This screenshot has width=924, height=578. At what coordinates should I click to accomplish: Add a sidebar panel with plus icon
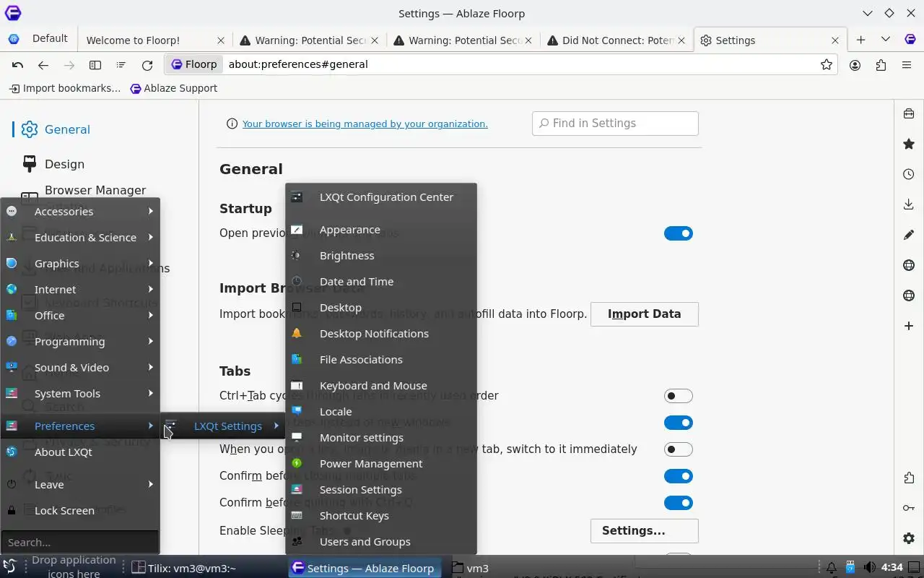909,326
